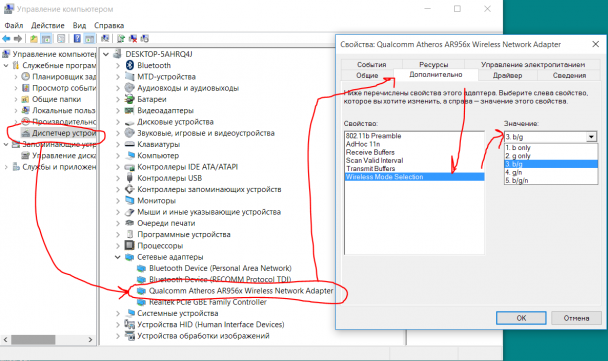Click the update driver software toolbar icon
This screenshot has width=608, height=361.
121,38
